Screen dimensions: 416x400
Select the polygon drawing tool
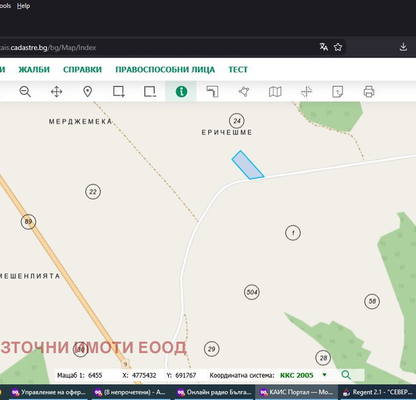pos(244,91)
